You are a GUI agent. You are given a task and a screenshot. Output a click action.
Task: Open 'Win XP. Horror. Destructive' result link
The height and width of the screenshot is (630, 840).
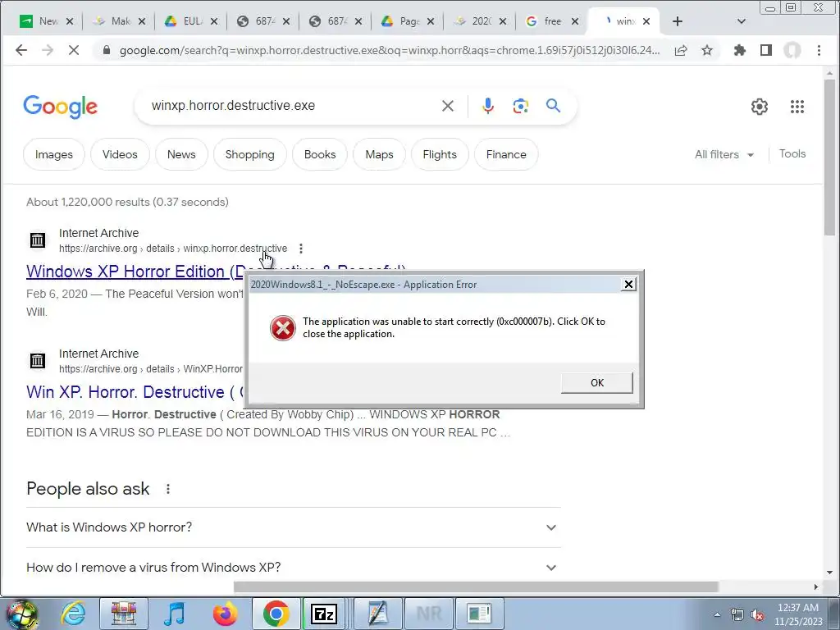click(x=134, y=392)
